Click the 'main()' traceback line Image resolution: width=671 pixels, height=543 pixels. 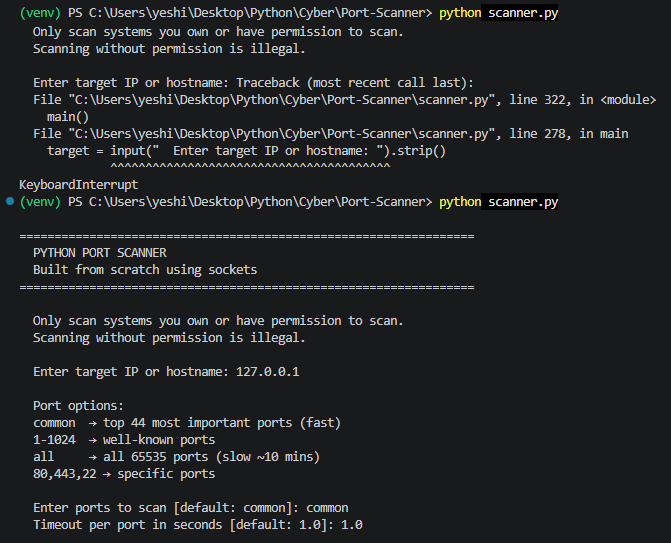point(68,117)
